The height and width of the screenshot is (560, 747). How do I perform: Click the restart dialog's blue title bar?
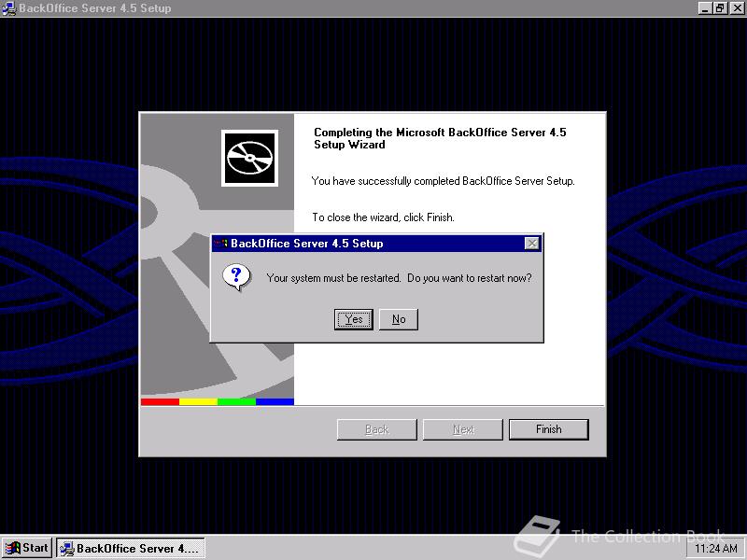[376, 244]
